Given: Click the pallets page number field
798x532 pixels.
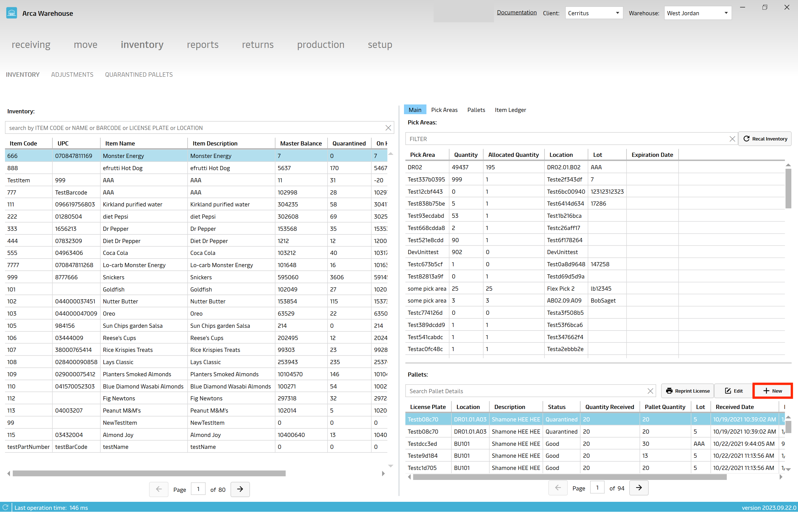Looking at the screenshot, I should (597, 488).
